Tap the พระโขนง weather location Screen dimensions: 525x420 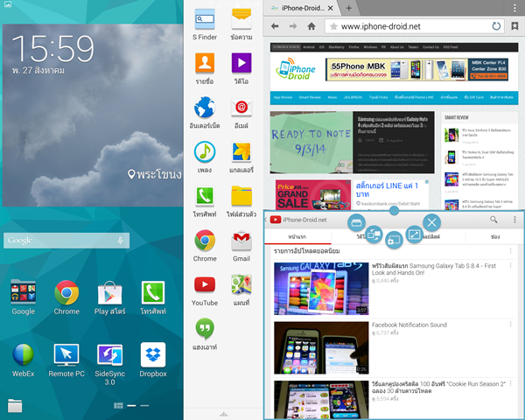tap(155, 174)
